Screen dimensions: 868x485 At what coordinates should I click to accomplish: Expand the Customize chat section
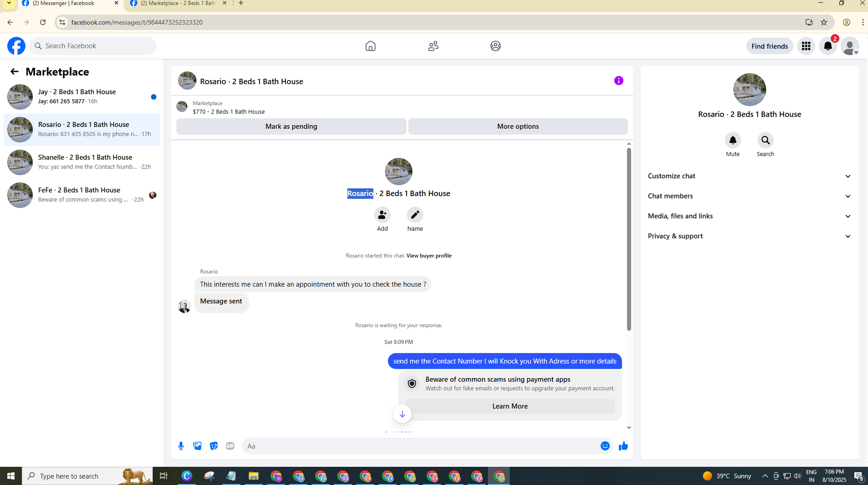pos(750,176)
